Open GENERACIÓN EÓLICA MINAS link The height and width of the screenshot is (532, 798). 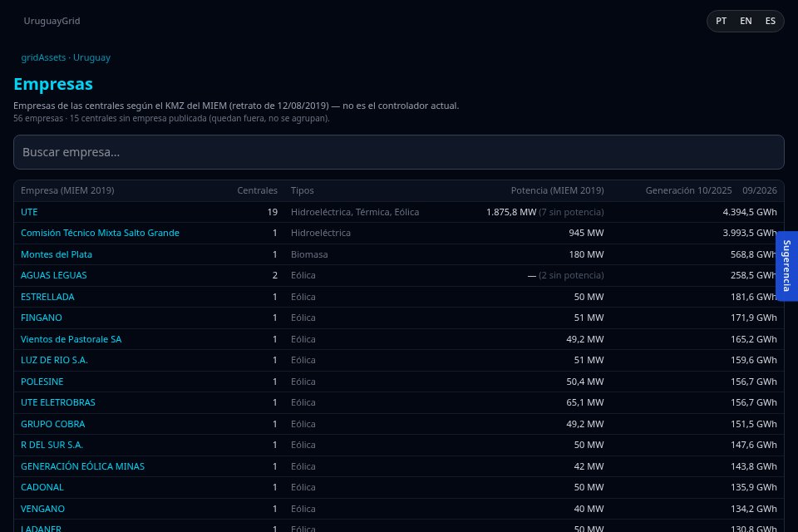pyautogui.click(x=82, y=465)
